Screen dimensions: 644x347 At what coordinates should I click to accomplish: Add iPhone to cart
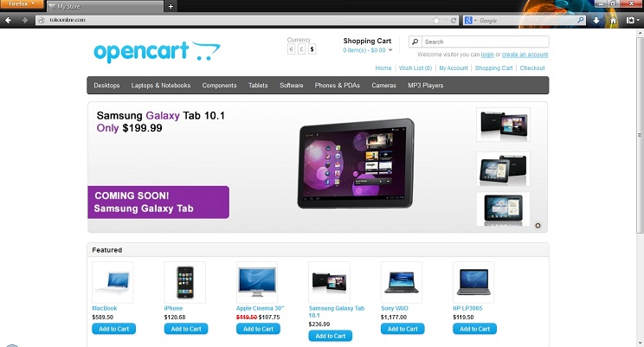tap(186, 329)
